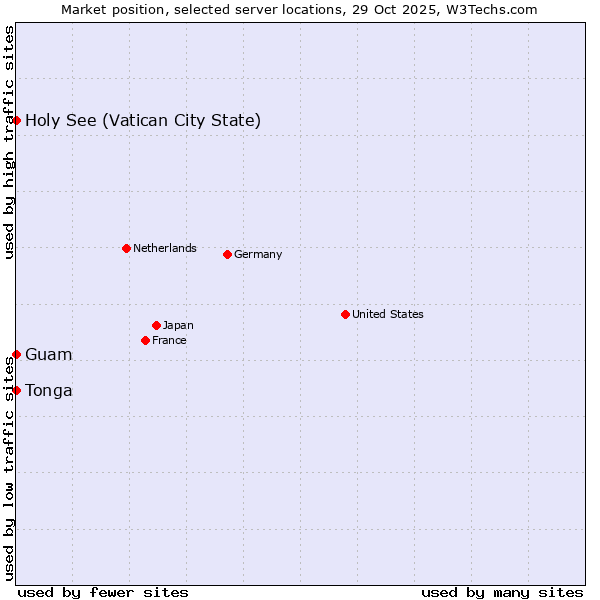Click the "United States" text label
Viewport: 600px width, 600px height.
[x=387, y=314]
